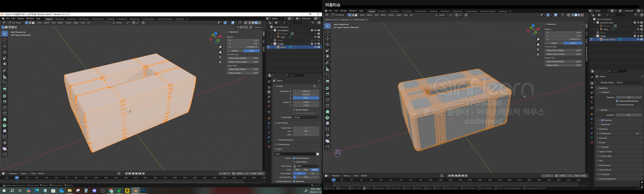Open the Frame Rate dropdown
The image size is (644, 194).
click(306, 117)
